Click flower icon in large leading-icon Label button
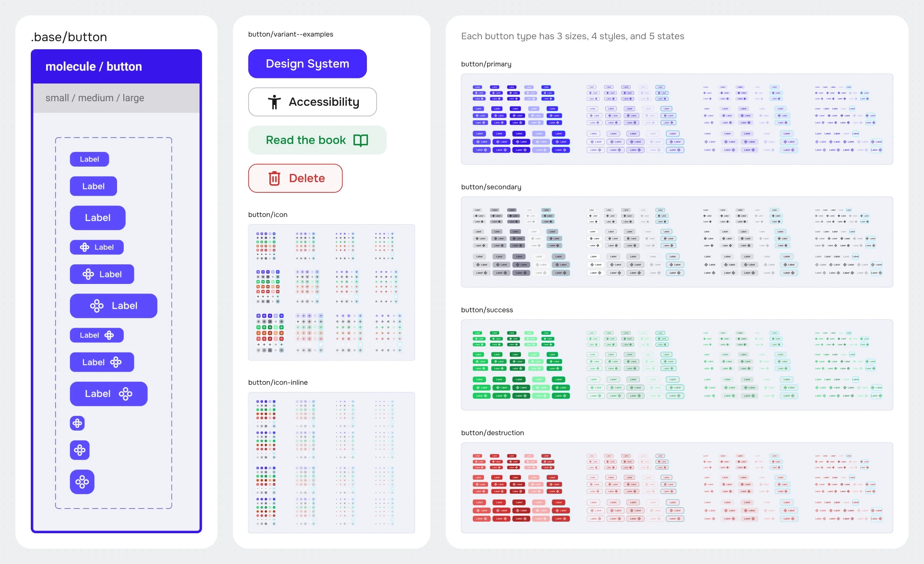 pos(97,306)
